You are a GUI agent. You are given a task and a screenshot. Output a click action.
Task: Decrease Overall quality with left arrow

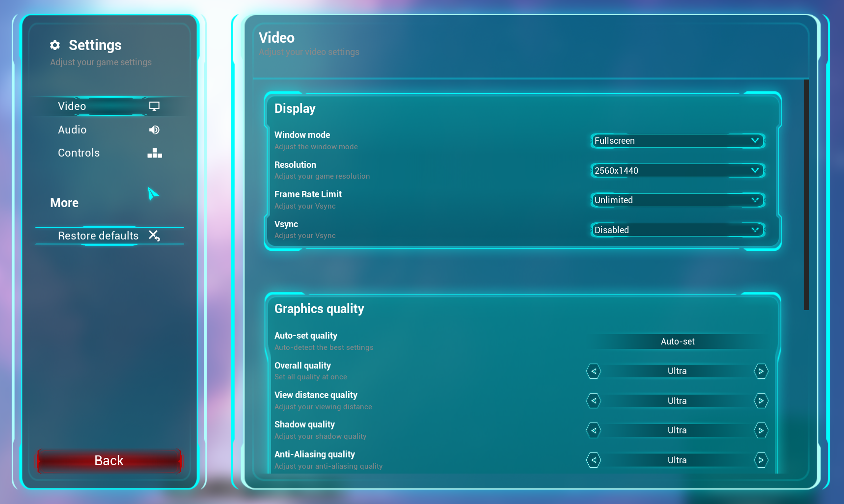pos(594,371)
